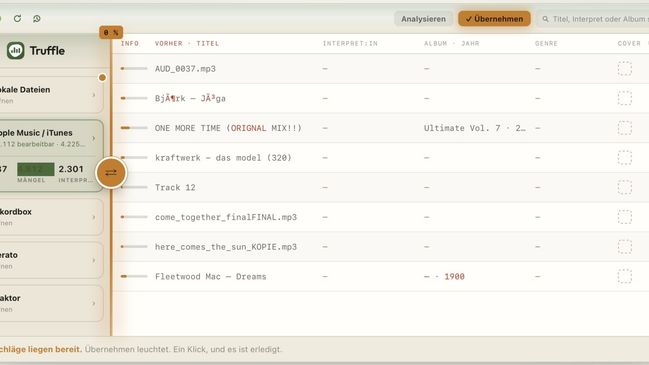
Task: Click the search magnifier icon
Action: (x=546, y=19)
